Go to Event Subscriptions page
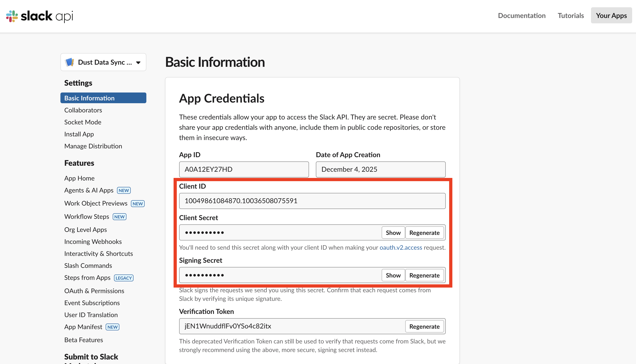This screenshot has width=636, height=364. [92, 303]
